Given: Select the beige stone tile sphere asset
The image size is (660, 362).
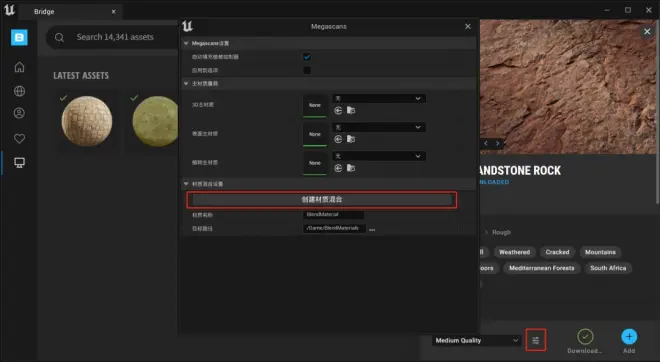Looking at the screenshot, I should tap(87, 122).
